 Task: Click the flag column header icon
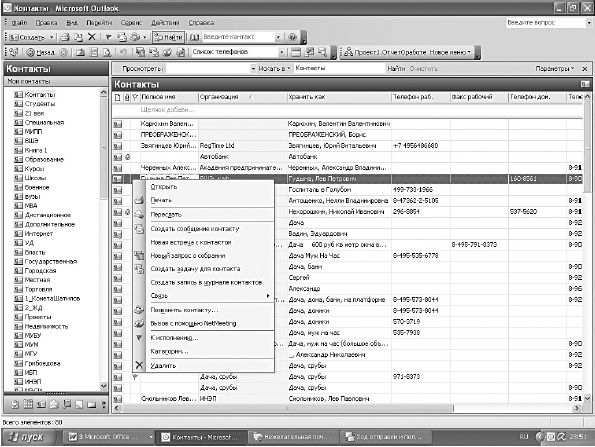coord(135,98)
